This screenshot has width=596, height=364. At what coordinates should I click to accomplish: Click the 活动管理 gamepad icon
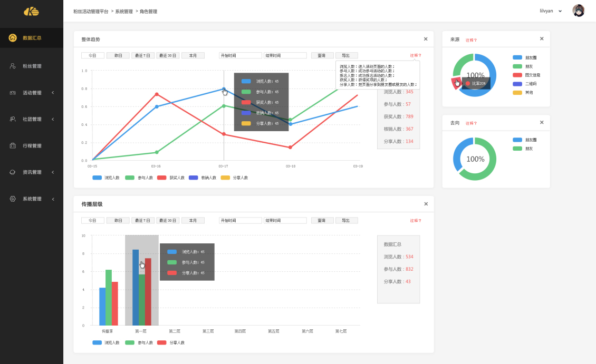[13, 93]
